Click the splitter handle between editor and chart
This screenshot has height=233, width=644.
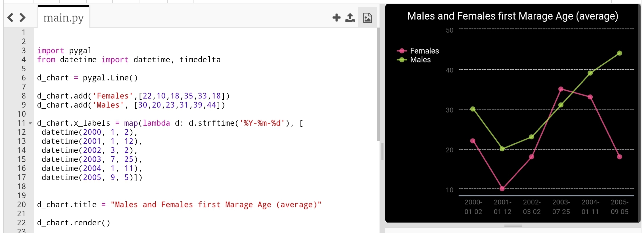point(382,151)
